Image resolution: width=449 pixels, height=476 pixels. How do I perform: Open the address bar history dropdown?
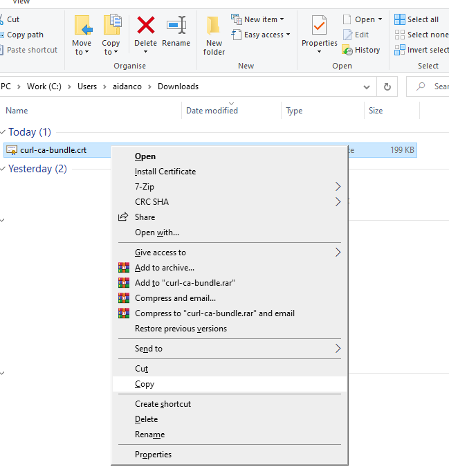[x=367, y=86]
